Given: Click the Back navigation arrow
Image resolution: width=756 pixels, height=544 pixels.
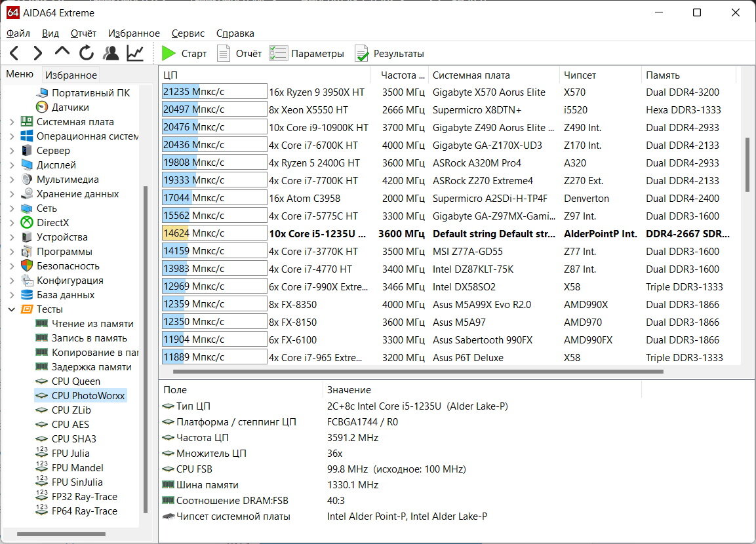Looking at the screenshot, I should (x=14, y=53).
